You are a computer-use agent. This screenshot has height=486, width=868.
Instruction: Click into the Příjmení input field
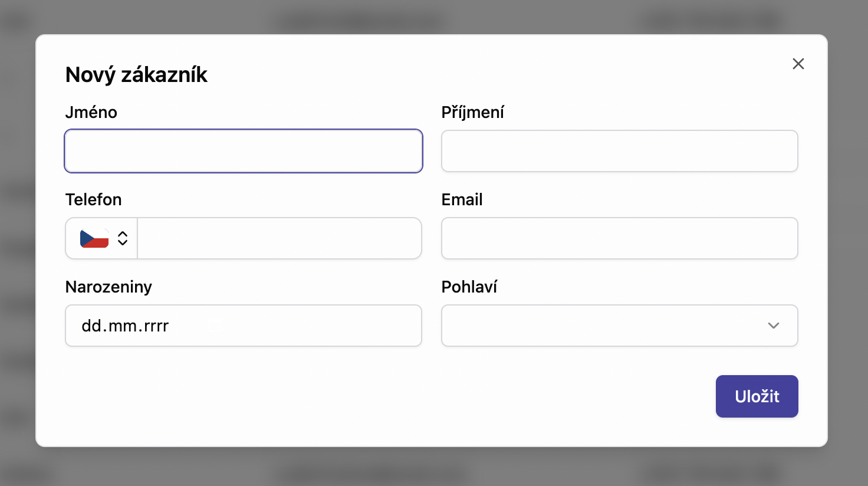pos(619,151)
